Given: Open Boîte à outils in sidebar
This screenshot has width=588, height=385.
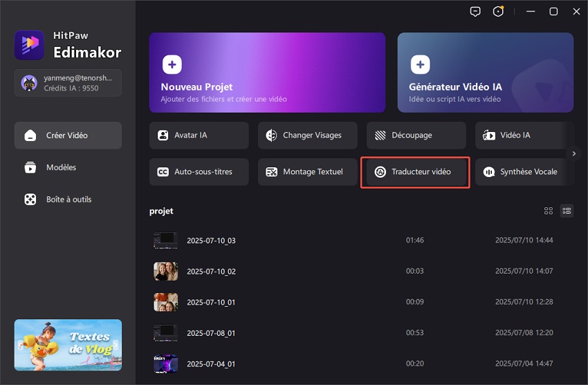Looking at the screenshot, I should point(68,199).
